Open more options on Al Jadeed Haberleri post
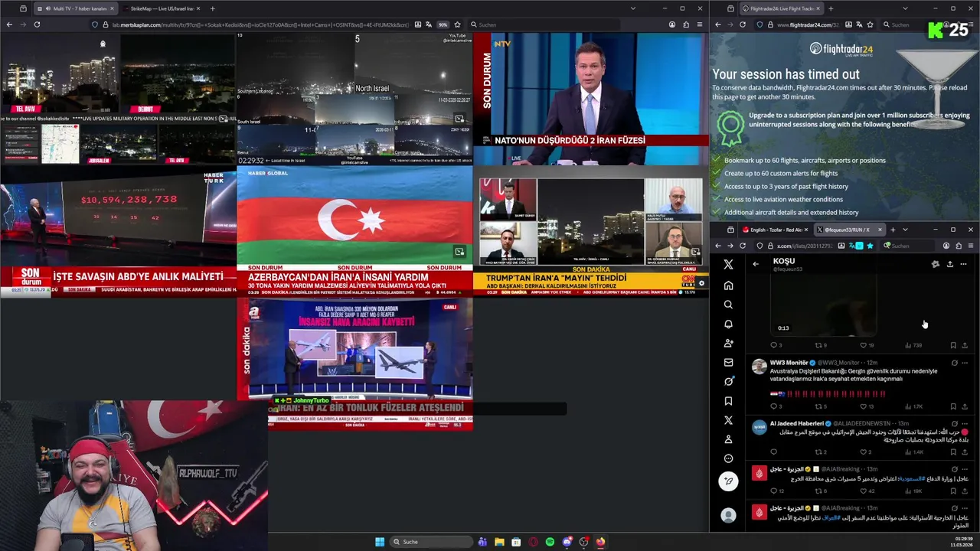 tap(965, 423)
